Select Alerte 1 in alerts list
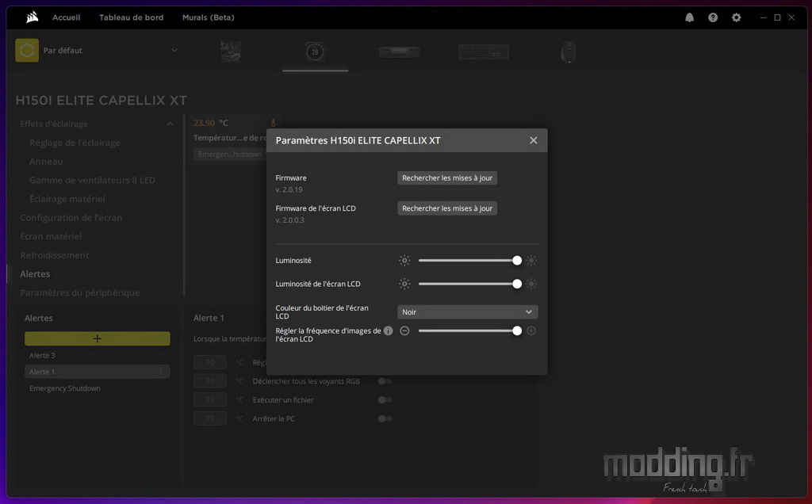Viewport: 812px width, 504px height. (x=98, y=372)
